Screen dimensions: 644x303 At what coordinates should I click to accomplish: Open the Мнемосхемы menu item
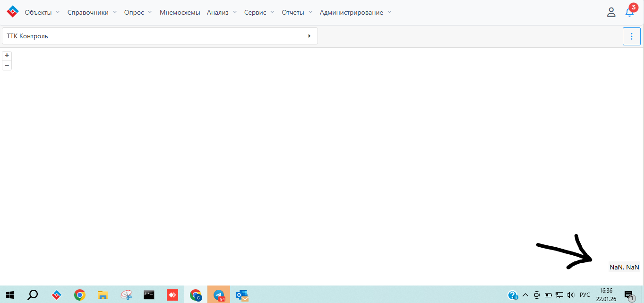point(180,12)
